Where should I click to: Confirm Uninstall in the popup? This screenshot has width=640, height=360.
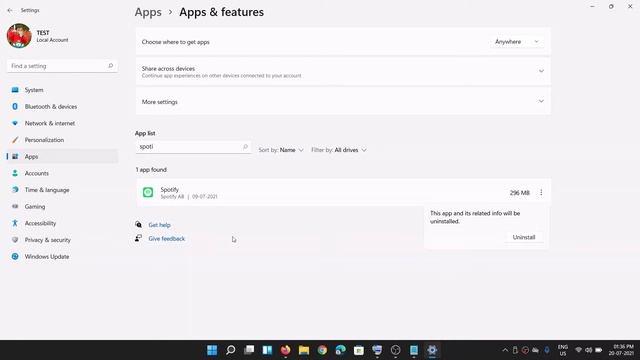point(524,237)
